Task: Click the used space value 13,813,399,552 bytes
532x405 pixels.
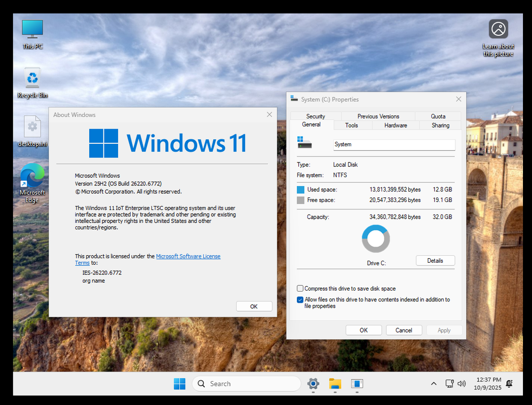Action: [395, 189]
